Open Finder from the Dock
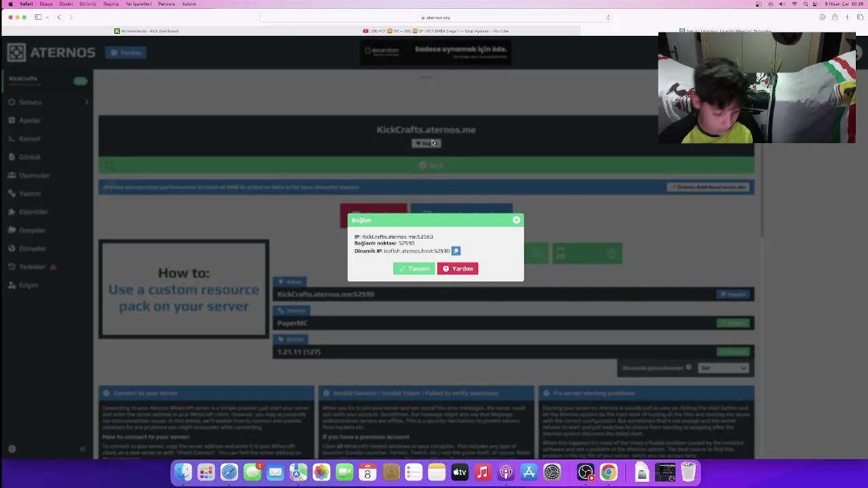 [x=183, y=472]
